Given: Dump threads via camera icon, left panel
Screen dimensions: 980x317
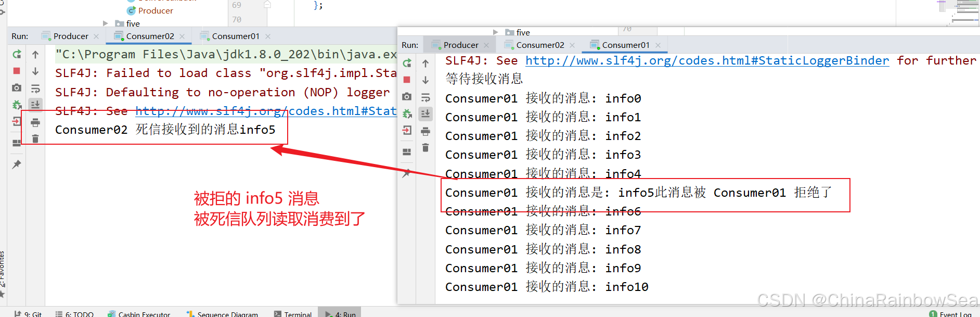Looking at the screenshot, I should 17,88.
